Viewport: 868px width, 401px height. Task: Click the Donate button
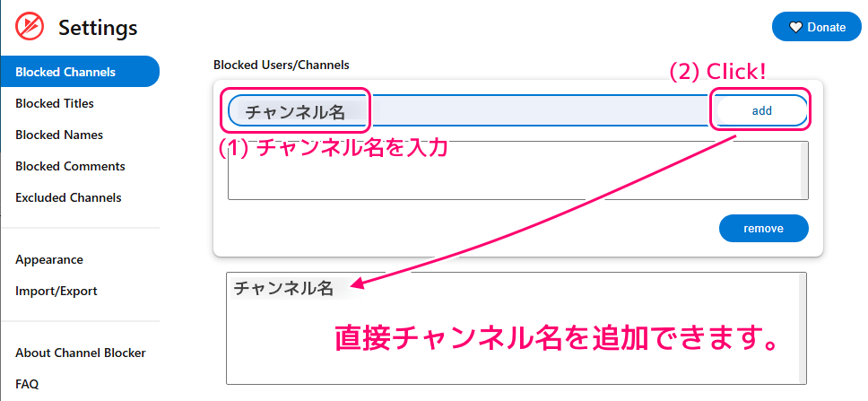coord(817,27)
